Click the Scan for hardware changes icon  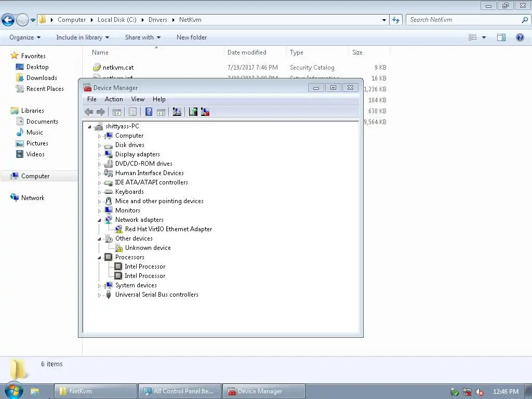tap(177, 112)
